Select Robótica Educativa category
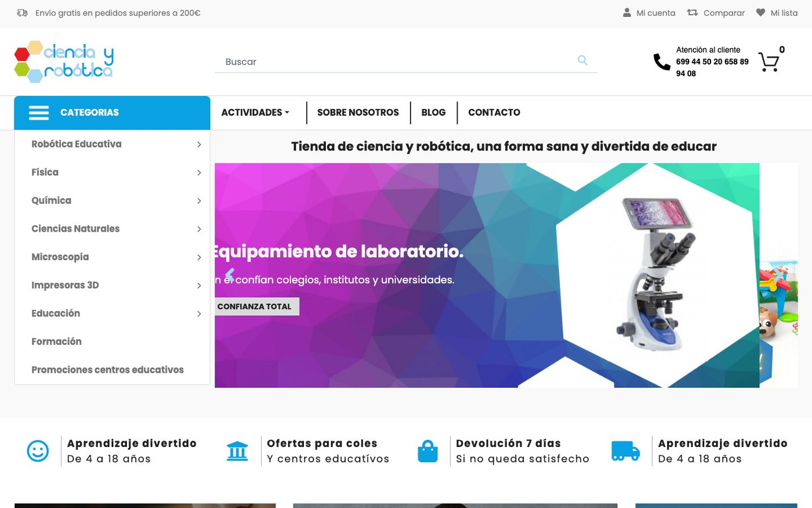812x508 pixels. coord(77,144)
